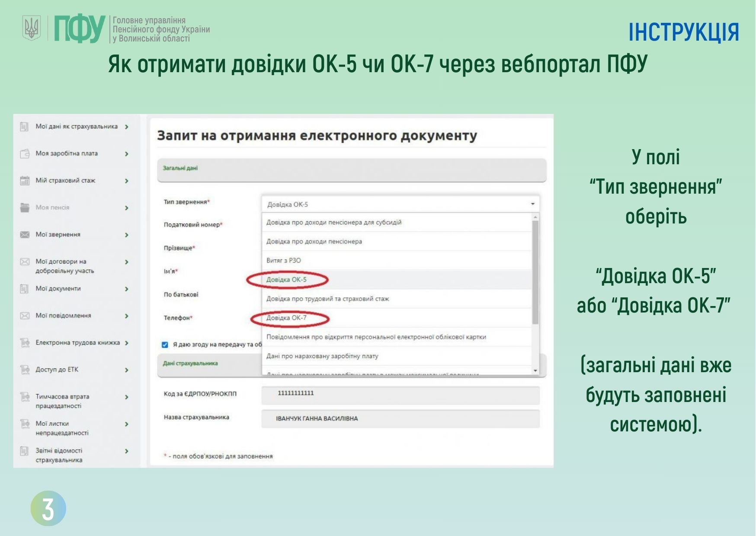Image resolution: width=756 pixels, height=536 pixels.
Task: Click the icon beside Електронна трудова книжка
Action: [25, 343]
